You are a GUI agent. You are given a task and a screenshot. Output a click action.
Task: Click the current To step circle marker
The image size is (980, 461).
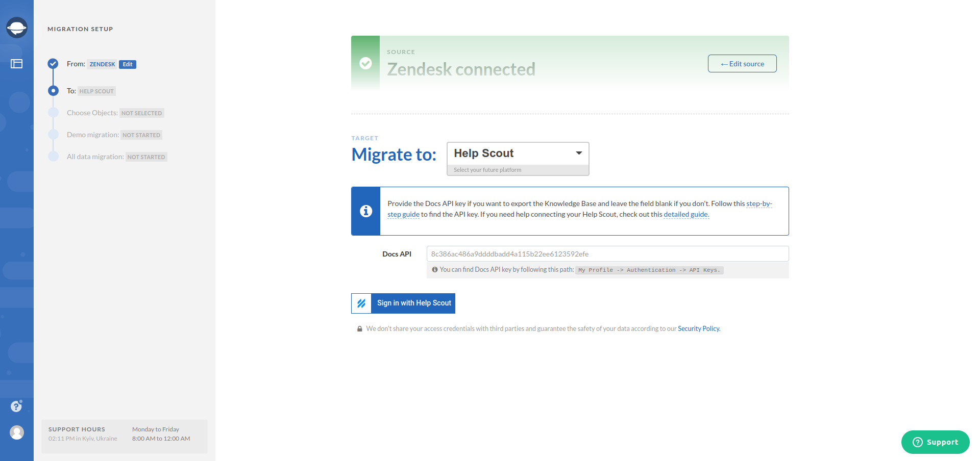click(x=53, y=91)
